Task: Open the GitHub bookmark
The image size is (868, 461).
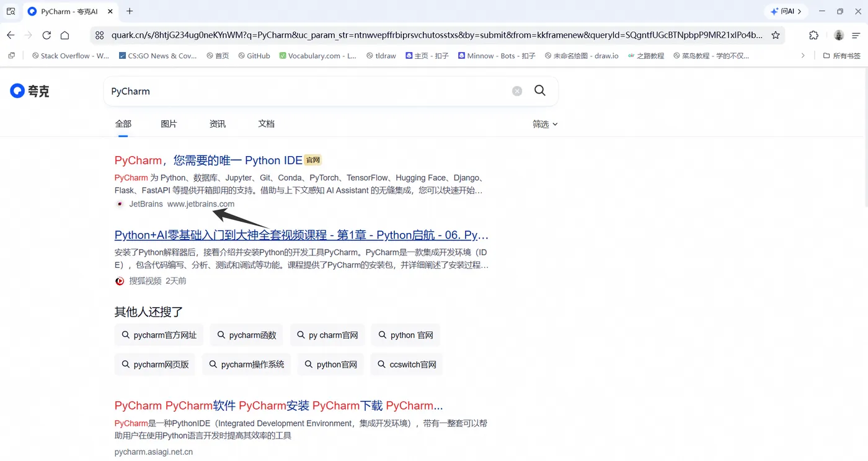Action: pos(254,56)
